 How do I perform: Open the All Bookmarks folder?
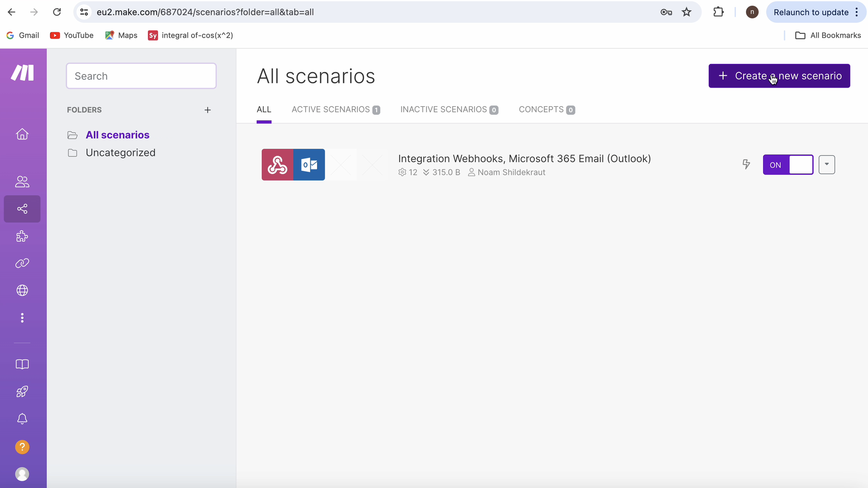coord(828,35)
